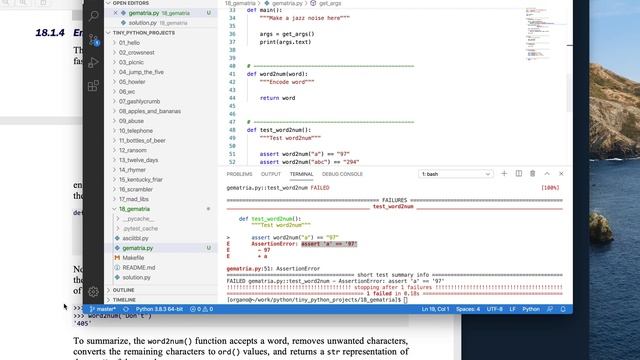
Task: Expand the 01_hello folder
Action: (x=161, y=42)
